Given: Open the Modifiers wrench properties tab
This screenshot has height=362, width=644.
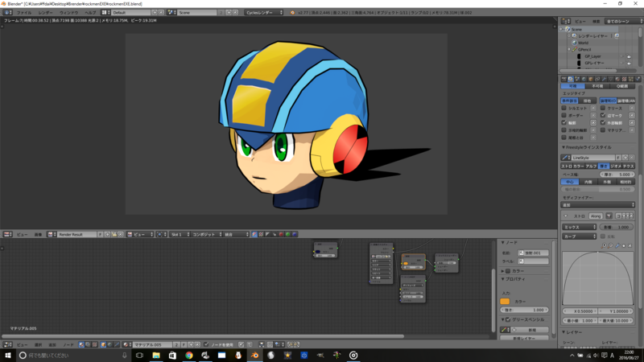Looking at the screenshot, I should point(605,79).
